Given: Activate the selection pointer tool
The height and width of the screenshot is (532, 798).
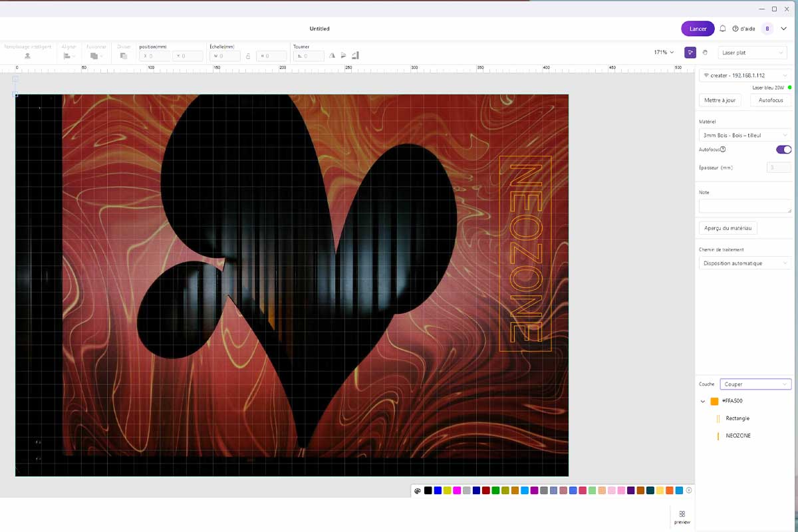Looking at the screenshot, I should 690,52.
